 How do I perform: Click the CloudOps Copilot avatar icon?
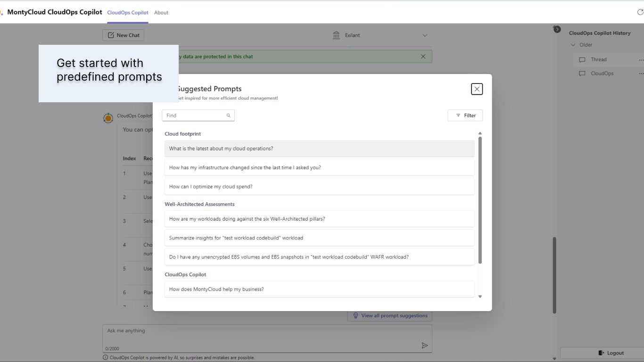(108, 118)
